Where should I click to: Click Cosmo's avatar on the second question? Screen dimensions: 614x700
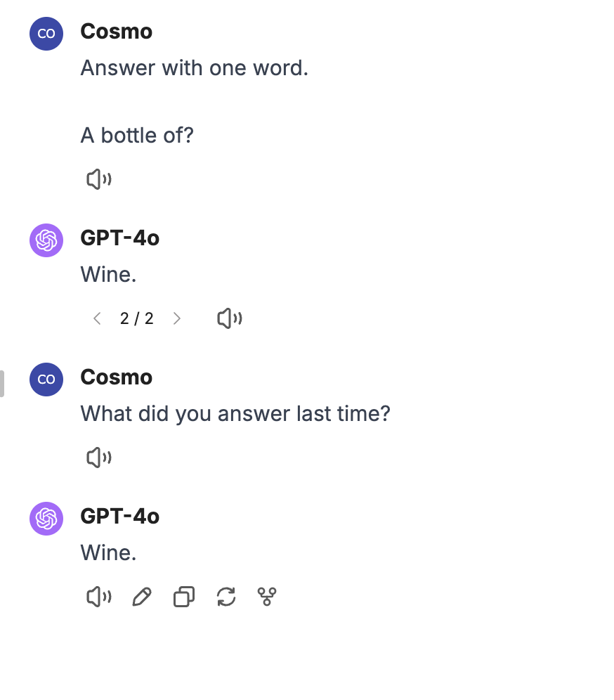tap(46, 380)
